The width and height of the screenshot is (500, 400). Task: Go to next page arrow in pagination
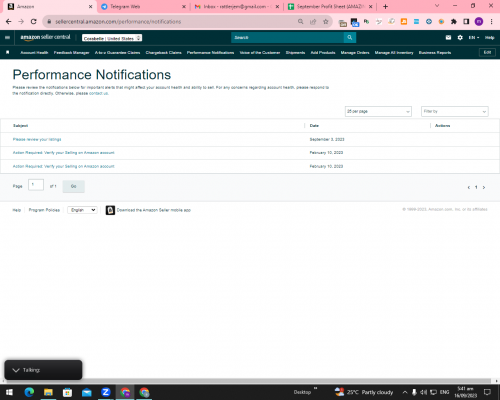pos(484,187)
